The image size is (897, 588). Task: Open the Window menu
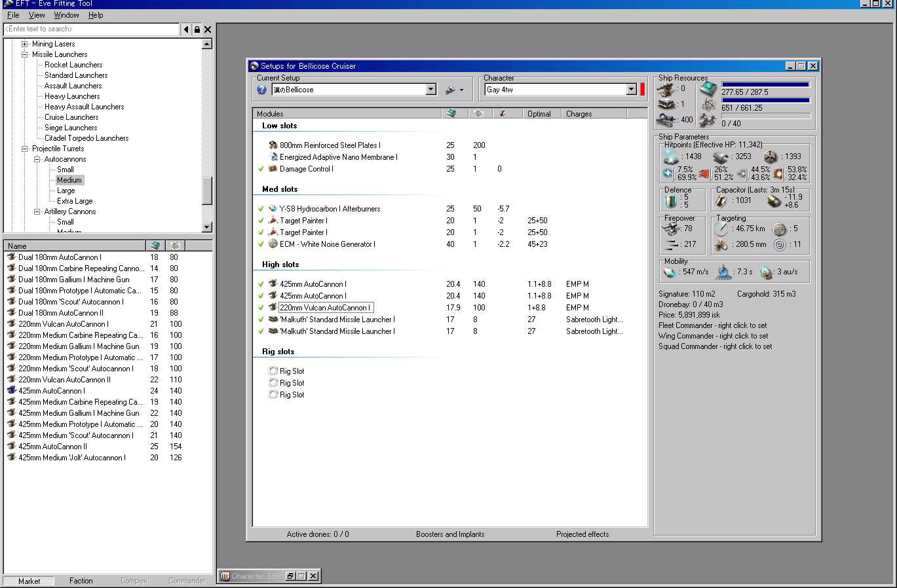pyautogui.click(x=66, y=15)
